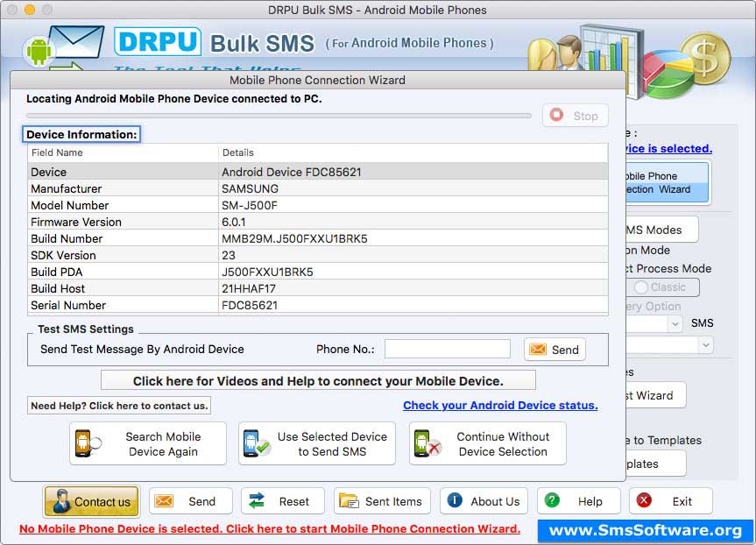
Task: Click the Android robot logo icon
Action: pos(39,51)
